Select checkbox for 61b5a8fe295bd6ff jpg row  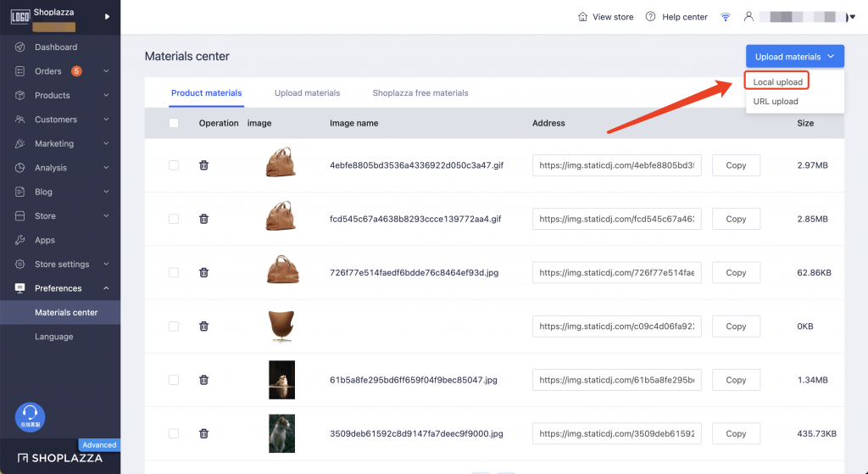tap(174, 380)
